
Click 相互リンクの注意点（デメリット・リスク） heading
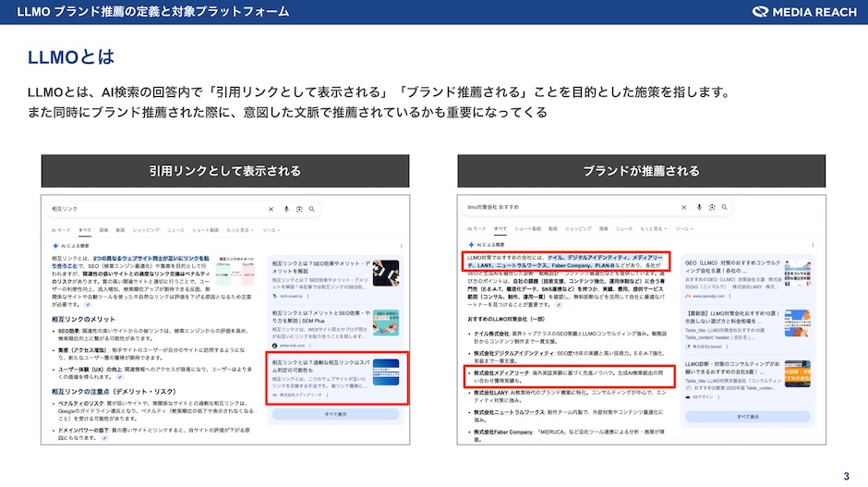pyautogui.click(x=114, y=392)
